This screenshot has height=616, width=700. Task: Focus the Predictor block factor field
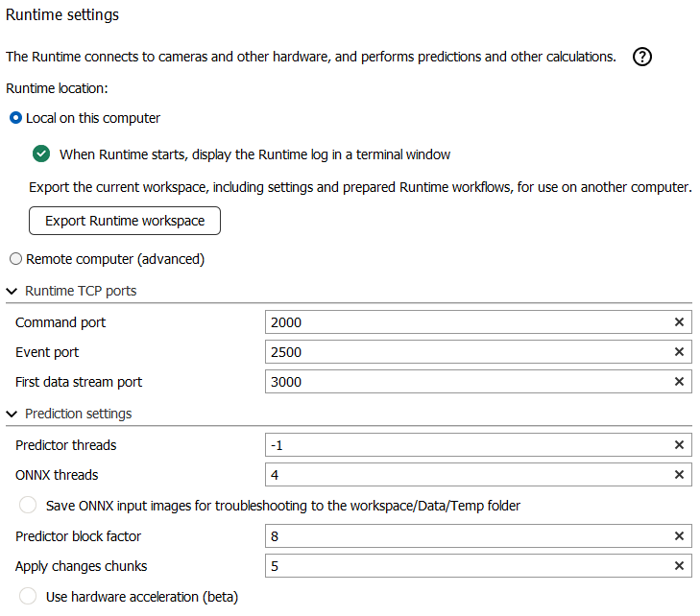[x=466, y=536]
